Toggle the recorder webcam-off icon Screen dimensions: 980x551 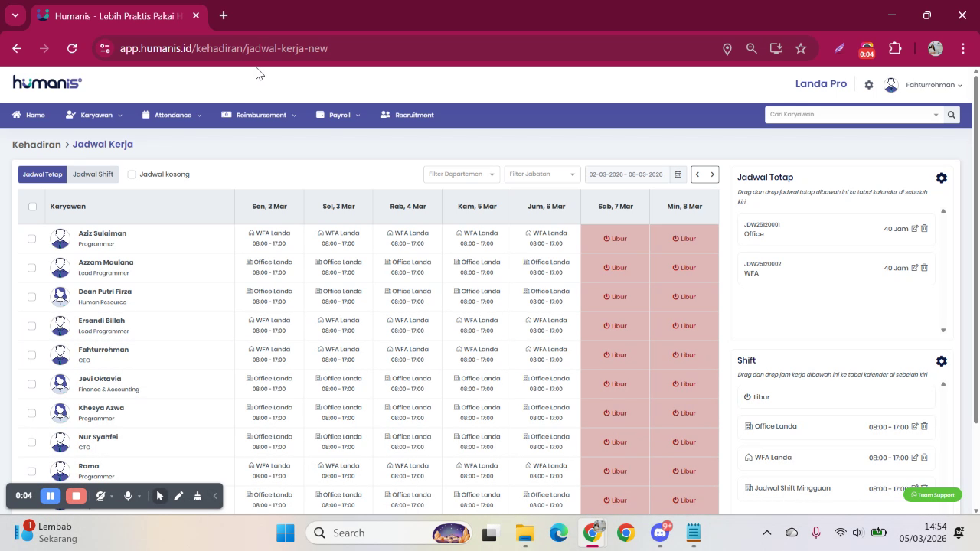pyautogui.click(x=100, y=496)
